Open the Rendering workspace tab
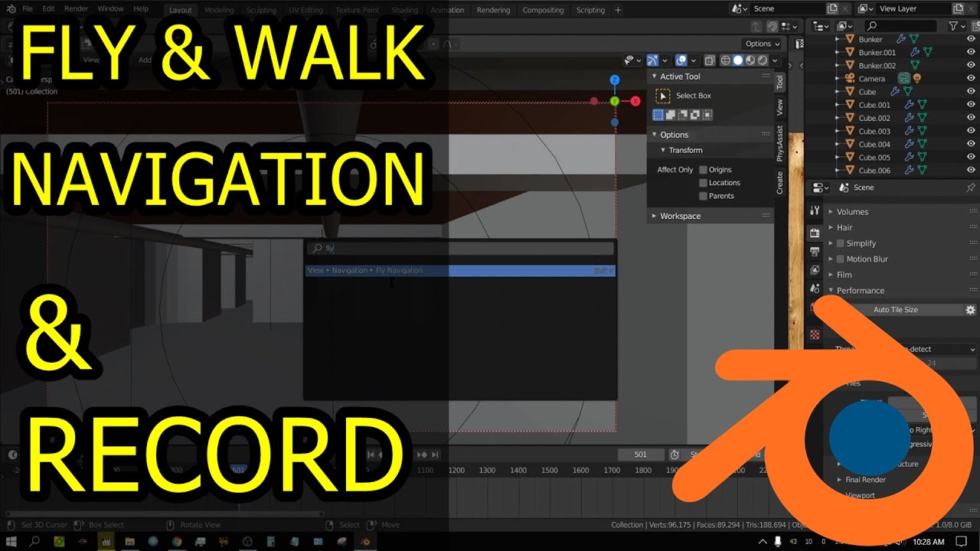Screen dimensions: 980x551 click(x=493, y=10)
